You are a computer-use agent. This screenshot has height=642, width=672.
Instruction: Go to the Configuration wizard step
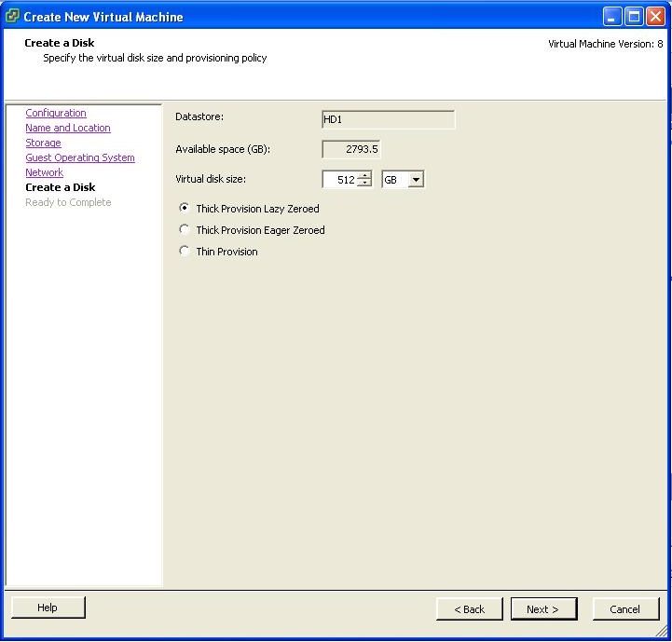[x=56, y=113]
